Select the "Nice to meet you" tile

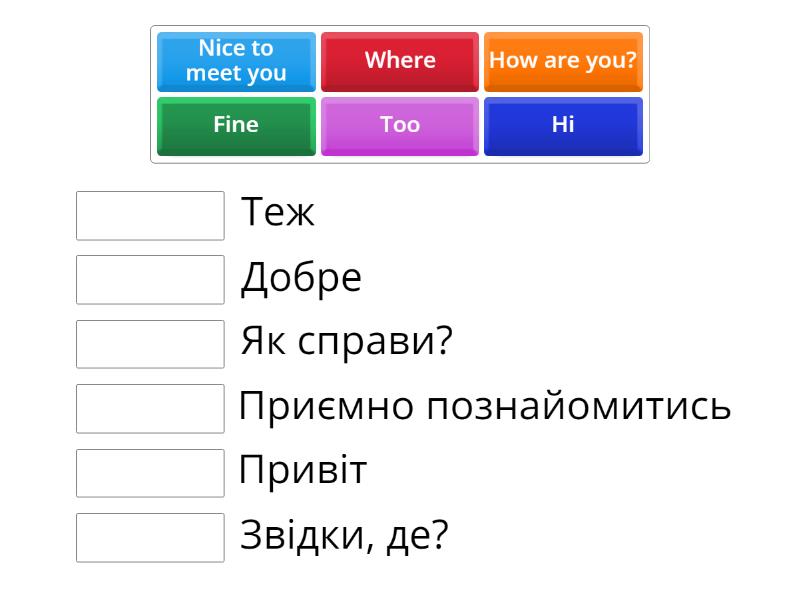[x=236, y=61]
